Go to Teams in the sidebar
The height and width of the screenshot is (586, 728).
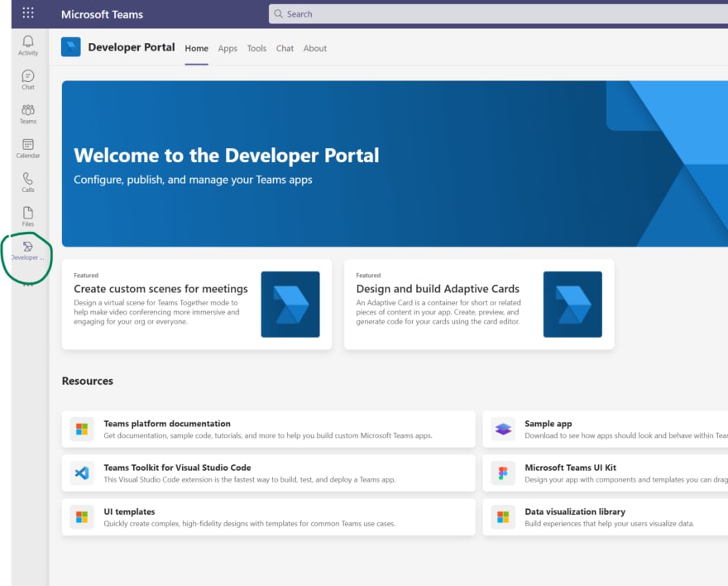(28, 114)
